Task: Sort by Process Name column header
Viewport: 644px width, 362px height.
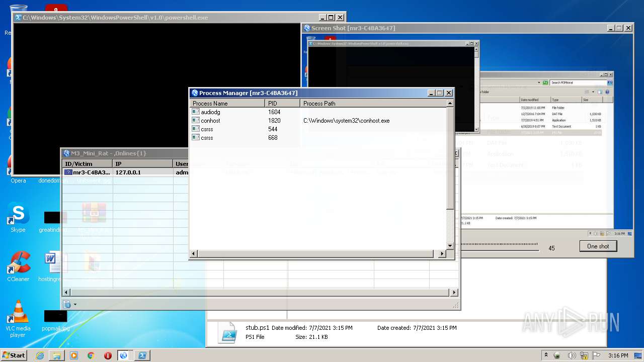Action: coord(227,103)
